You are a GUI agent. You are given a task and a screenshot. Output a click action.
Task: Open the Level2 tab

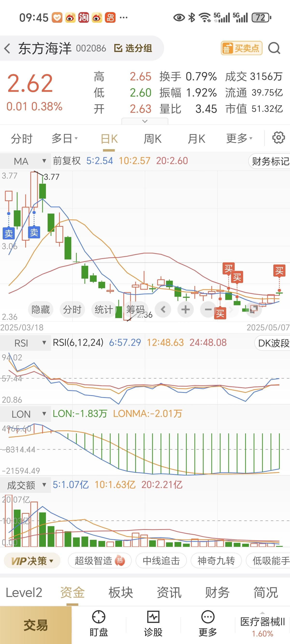coord(24,593)
